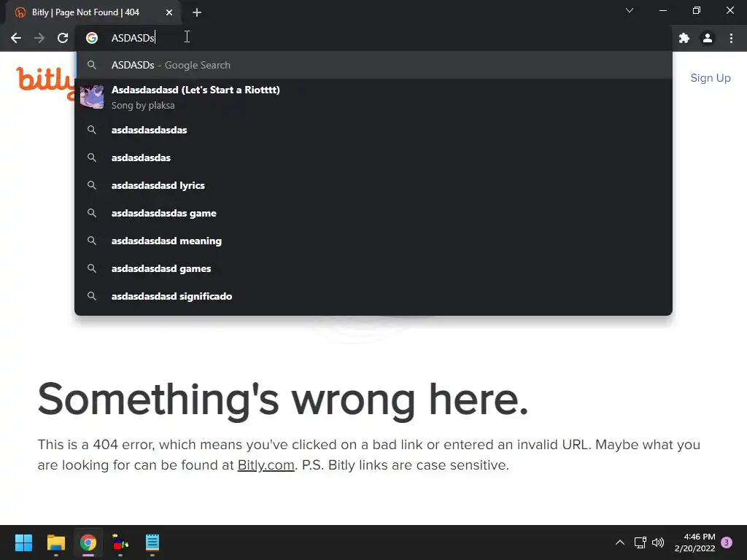Screen dimensions: 747x560
Task: Click the network icon in system tray
Action: click(640, 542)
